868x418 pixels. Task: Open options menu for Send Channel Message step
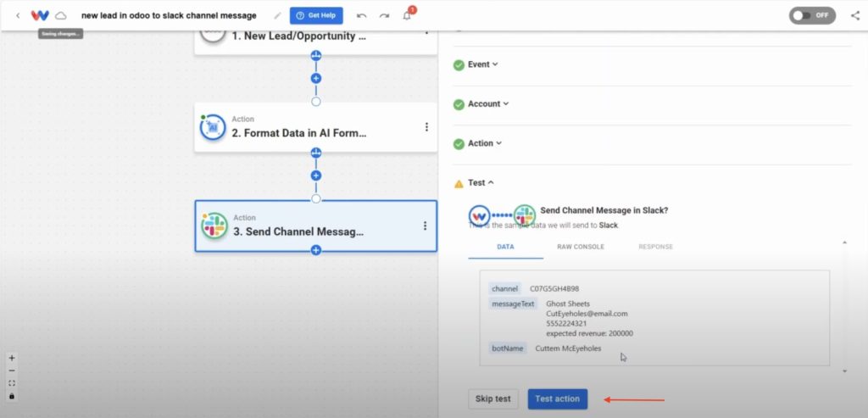click(x=426, y=226)
